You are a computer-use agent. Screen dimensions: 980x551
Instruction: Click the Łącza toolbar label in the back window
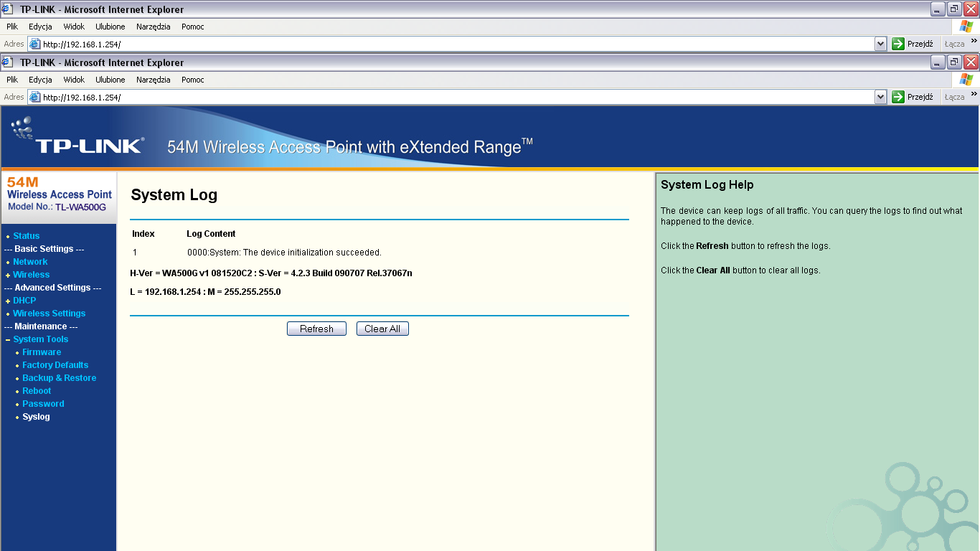954,44
